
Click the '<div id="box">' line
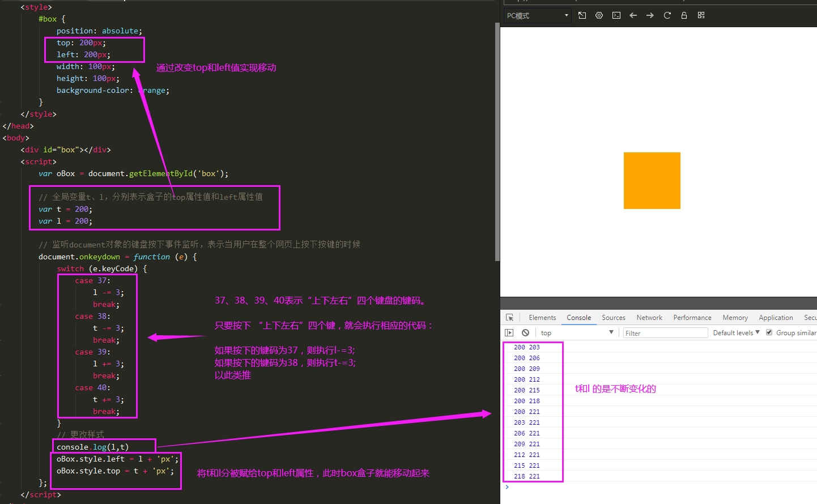tap(66, 150)
